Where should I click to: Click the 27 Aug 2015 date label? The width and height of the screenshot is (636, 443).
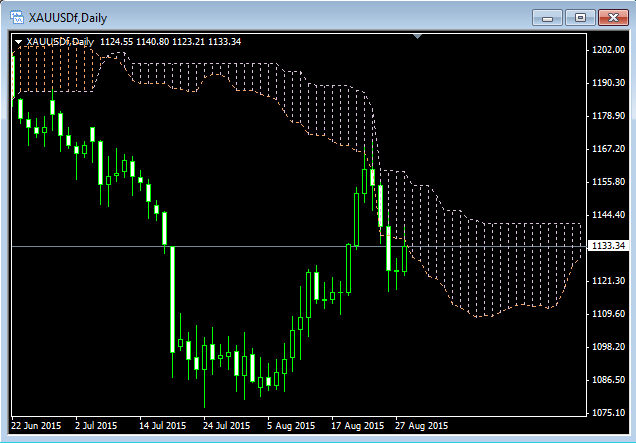(422, 426)
